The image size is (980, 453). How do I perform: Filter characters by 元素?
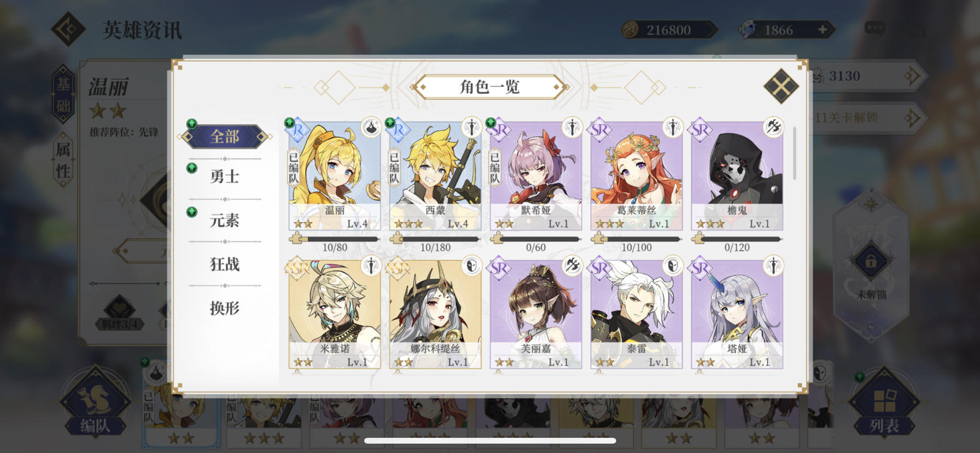(225, 220)
